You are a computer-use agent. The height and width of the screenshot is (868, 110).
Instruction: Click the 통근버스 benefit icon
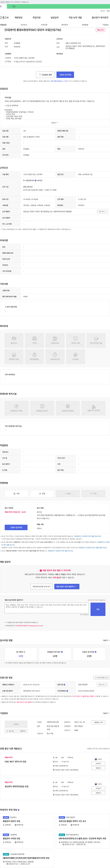point(14,340)
